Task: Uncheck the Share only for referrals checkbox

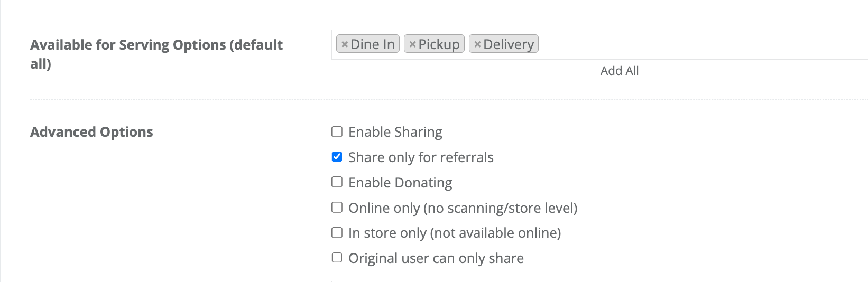Action: pos(337,157)
